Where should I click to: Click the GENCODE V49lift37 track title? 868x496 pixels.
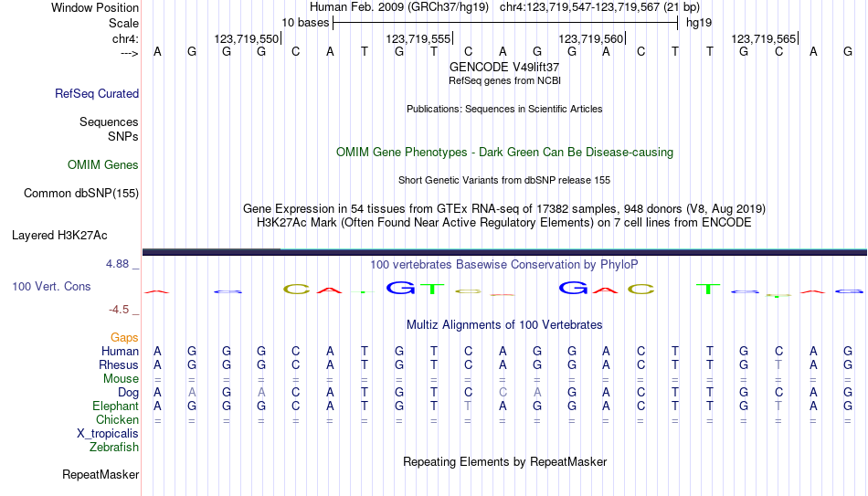point(504,67)
